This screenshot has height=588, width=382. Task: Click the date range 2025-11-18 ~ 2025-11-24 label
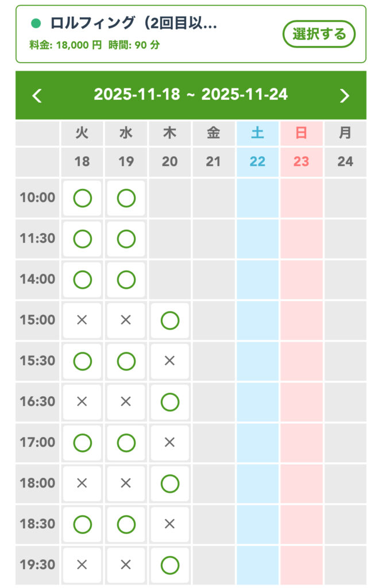click(x=191, y=95)
